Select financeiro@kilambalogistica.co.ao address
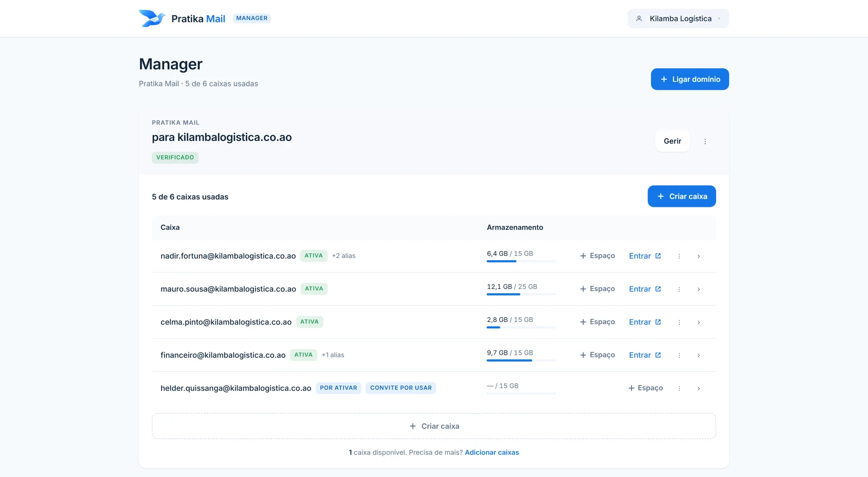Image resolution: width=868 pixels, height=477 pixels. tap(222, 355)
